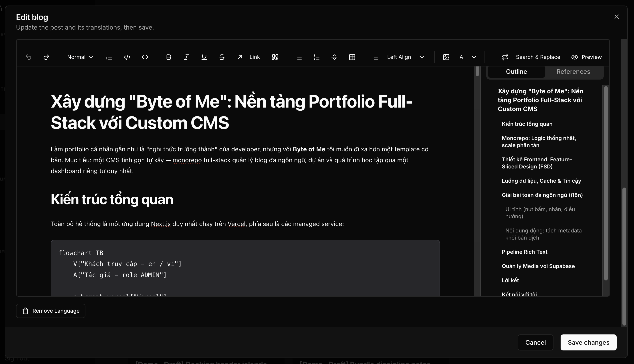634x364 pixels.
Task: Open the text color A dropdown
Action: click(467, 57)
